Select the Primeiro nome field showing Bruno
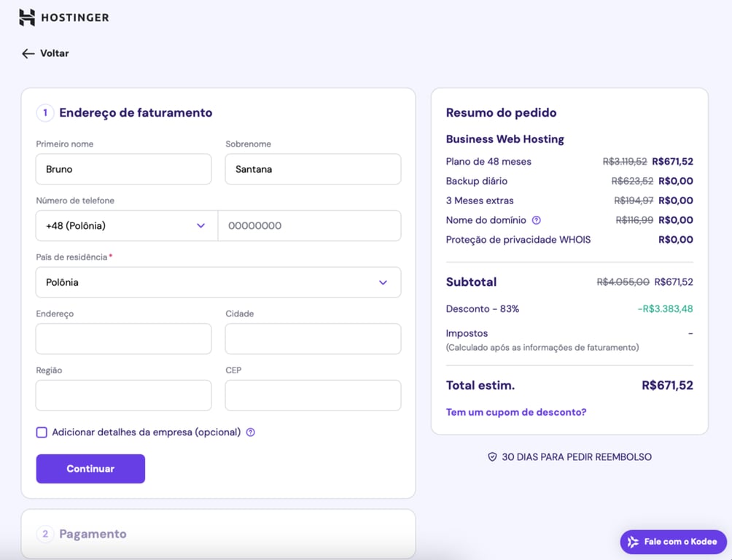The image size is (732, 560). tap(123, 168)
